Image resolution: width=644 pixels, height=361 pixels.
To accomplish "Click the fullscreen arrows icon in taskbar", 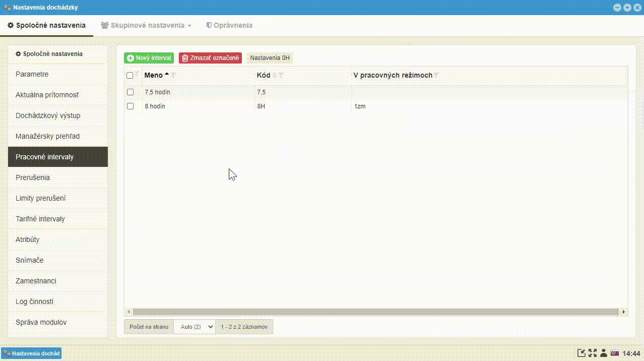I will pyautogui.click(x=593, y=353).
